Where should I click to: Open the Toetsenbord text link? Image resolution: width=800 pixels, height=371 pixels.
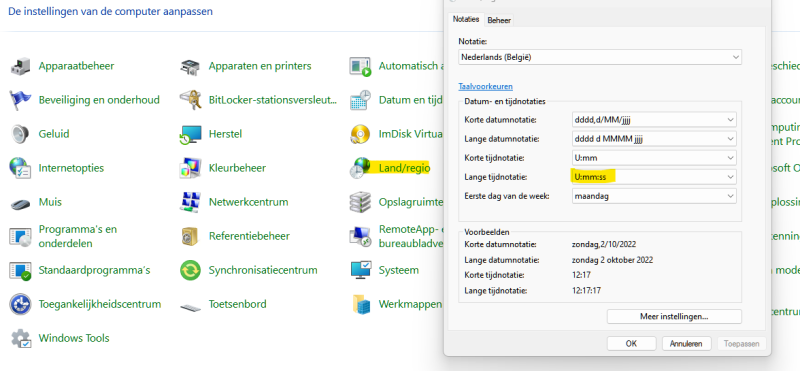click(x=238, y=304)
